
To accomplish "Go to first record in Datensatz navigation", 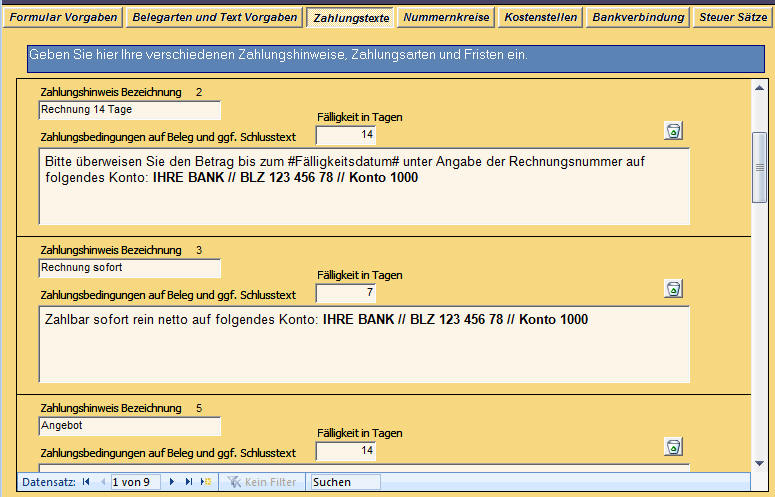I will tap(86, 482).
